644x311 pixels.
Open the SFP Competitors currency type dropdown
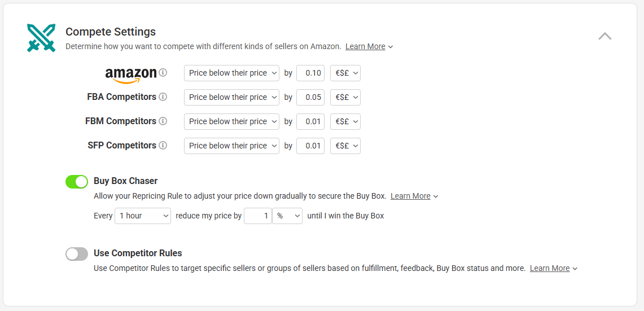345,146
